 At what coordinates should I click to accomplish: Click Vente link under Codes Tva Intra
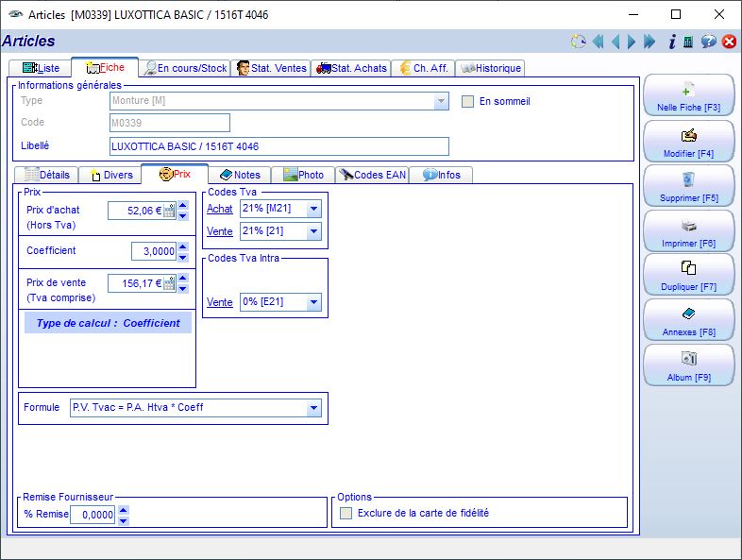click(220, 302)
